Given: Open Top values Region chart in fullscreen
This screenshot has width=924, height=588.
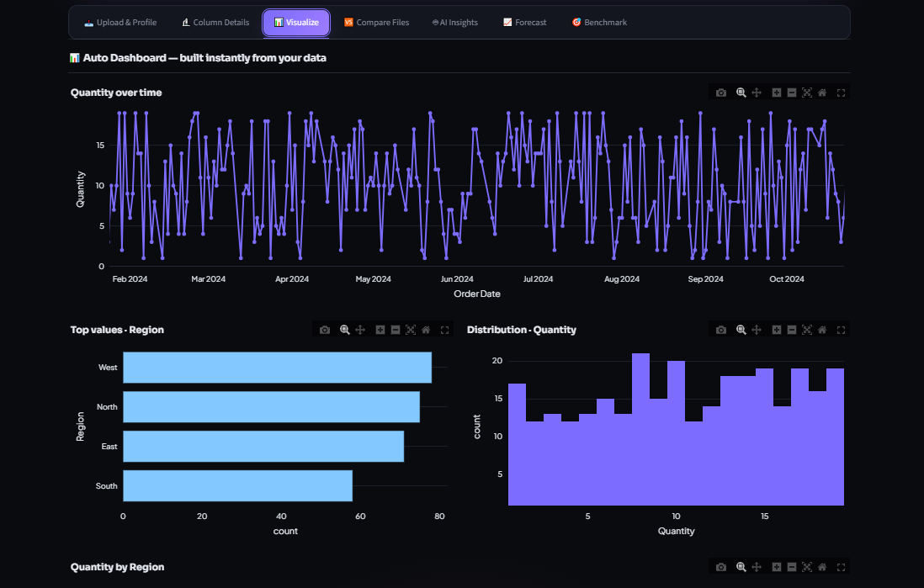Looking at the screenshot, I should coord(445,331).
